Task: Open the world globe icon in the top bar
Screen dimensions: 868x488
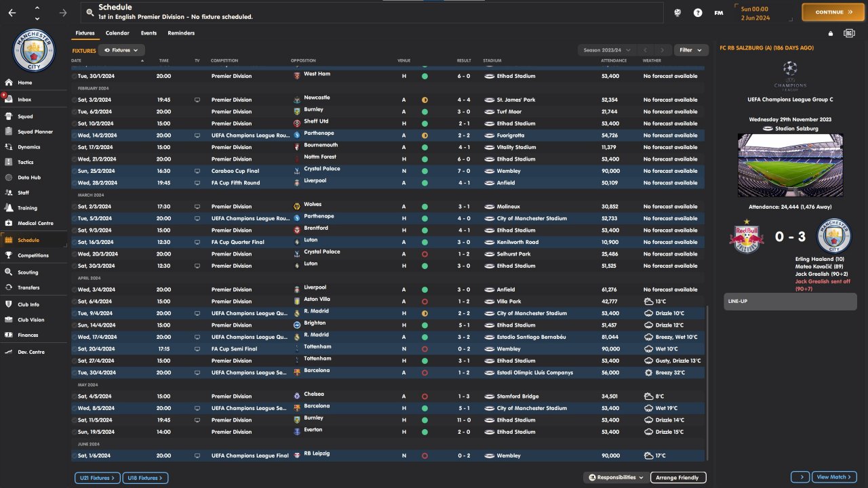Action: click(677, 12)
